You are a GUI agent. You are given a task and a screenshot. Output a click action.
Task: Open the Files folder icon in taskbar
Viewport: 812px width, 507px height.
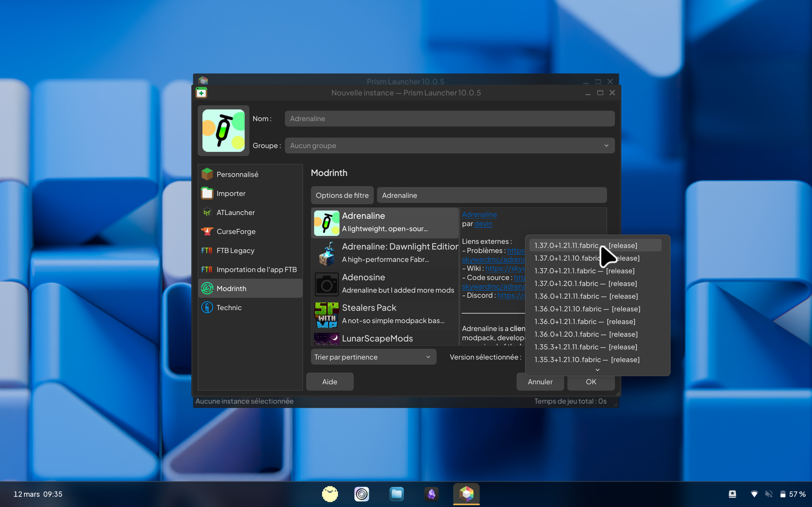coord(397,494)
